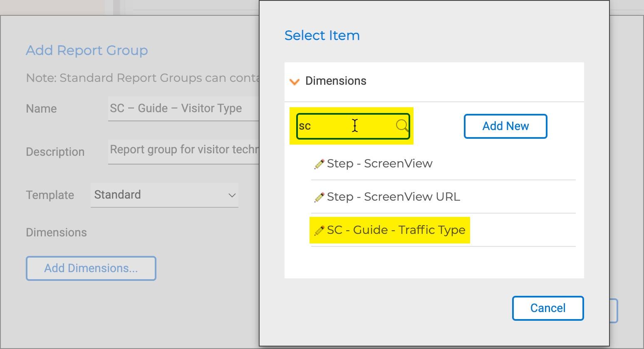
Task: Click pencil icon beside Step - ScreenView
Action: tap(319, 164)
